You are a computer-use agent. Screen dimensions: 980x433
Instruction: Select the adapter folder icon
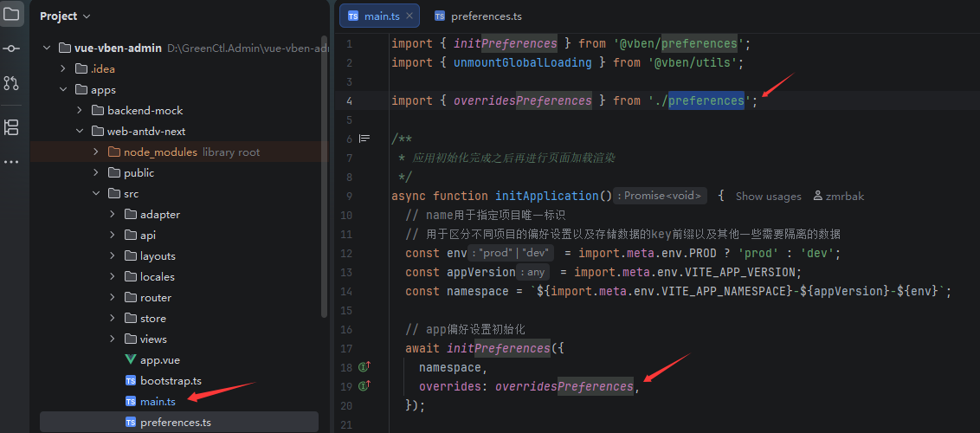130,214
